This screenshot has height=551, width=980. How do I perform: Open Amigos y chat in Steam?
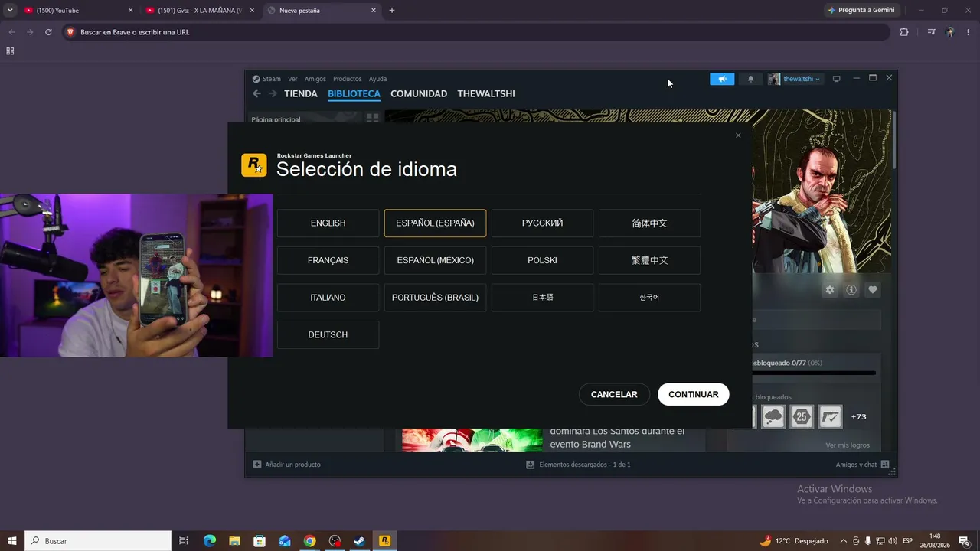tap(862, 465)
